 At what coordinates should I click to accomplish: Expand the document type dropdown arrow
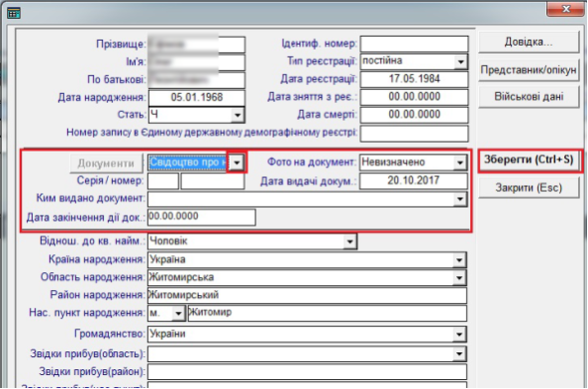pos(237,162)
